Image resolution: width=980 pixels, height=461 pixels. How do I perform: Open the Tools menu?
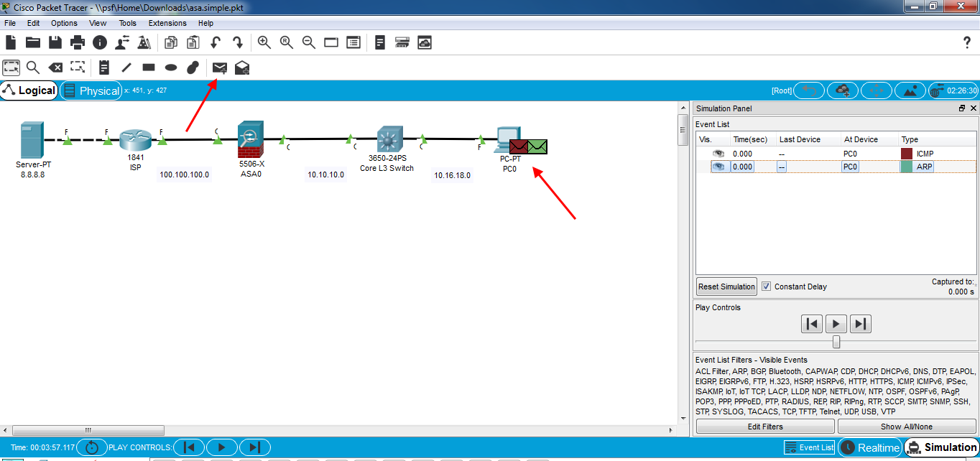(x=127, y=22)
